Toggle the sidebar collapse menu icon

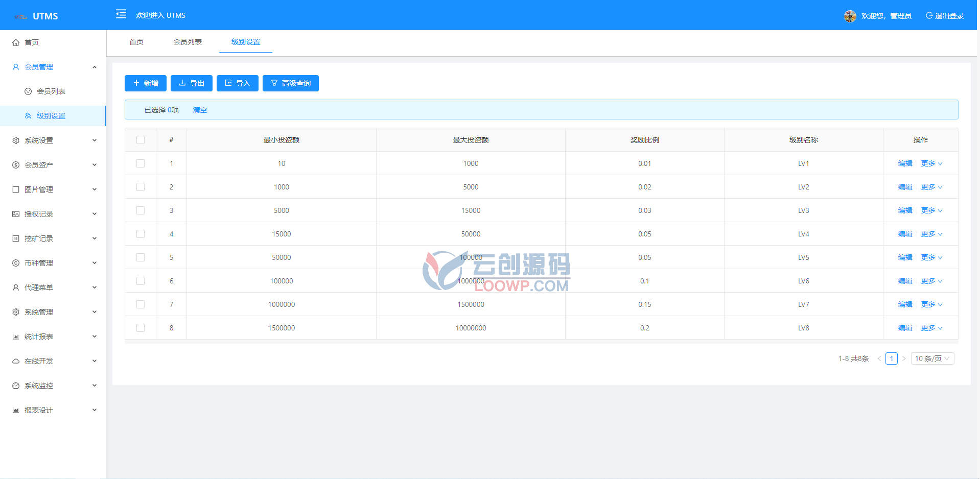click(121, 14)
